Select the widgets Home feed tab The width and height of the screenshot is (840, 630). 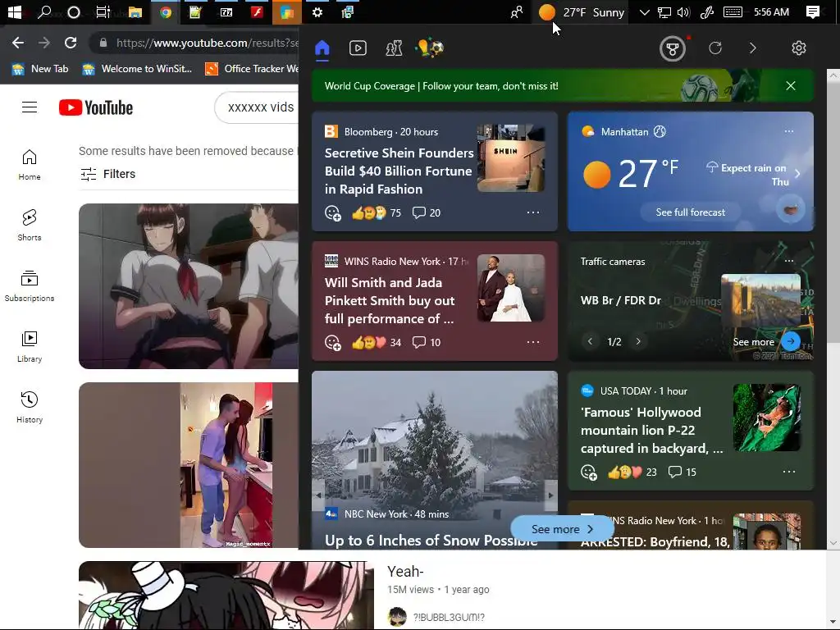[x=322, y=48]
